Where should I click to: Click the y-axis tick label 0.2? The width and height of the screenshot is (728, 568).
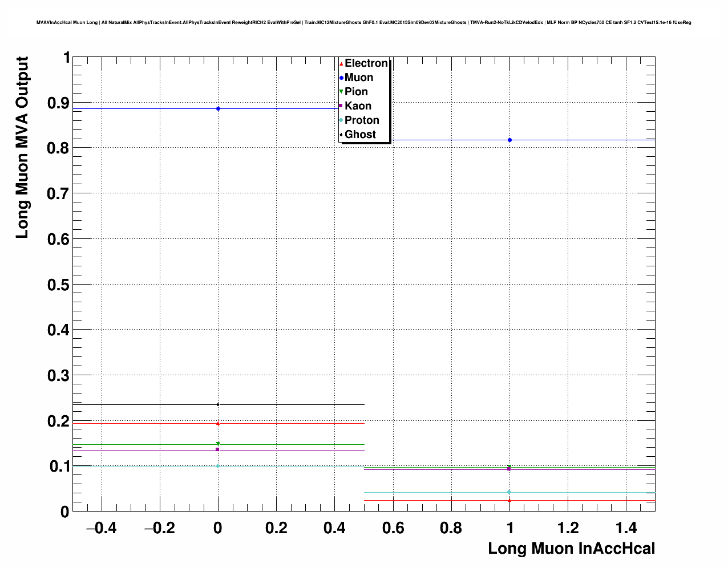(58, 421)
